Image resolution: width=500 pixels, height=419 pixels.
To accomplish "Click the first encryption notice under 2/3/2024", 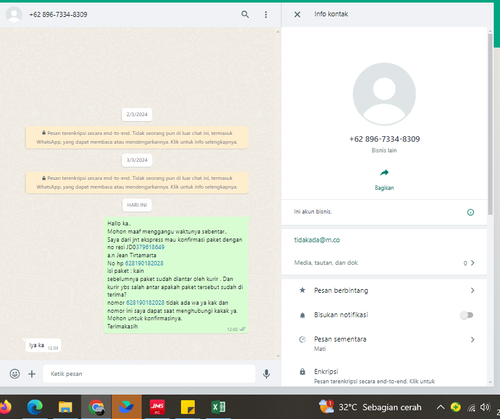I will (137, 137).
